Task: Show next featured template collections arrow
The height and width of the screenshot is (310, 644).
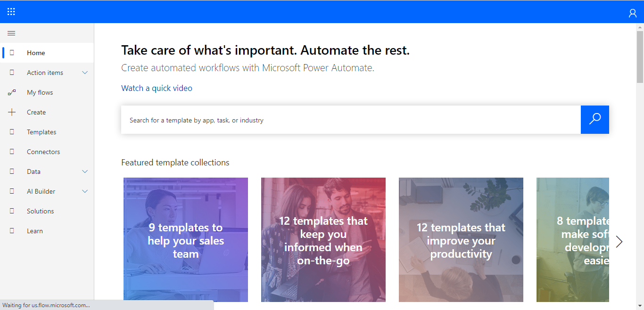Action: pyautogui.click(x=619, y=242)
